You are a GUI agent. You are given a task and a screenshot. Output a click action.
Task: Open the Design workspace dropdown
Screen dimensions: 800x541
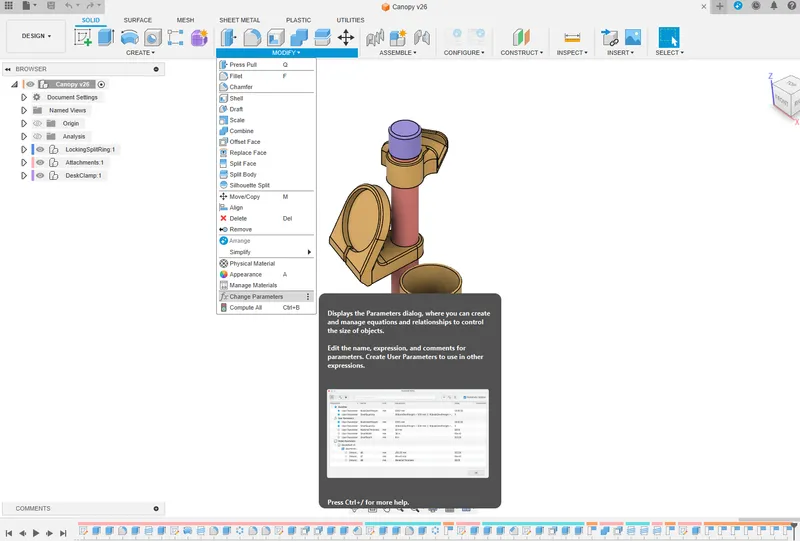pos(37,36)
